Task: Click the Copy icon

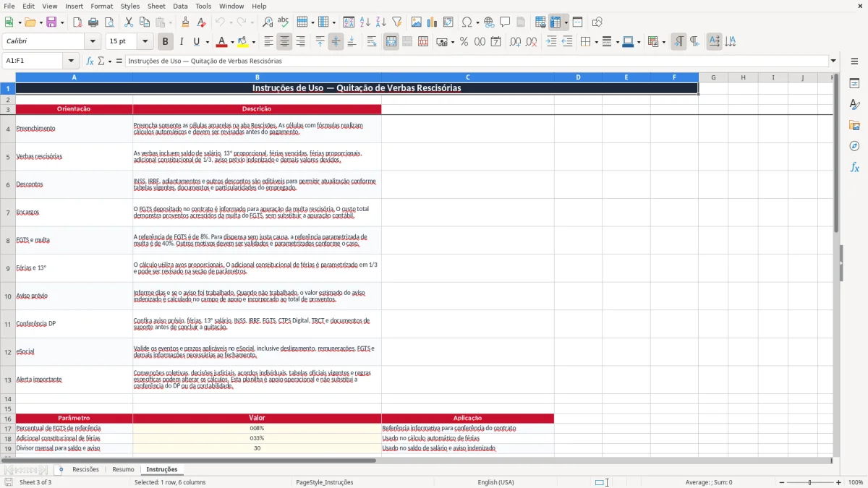Action: (145, 22)
